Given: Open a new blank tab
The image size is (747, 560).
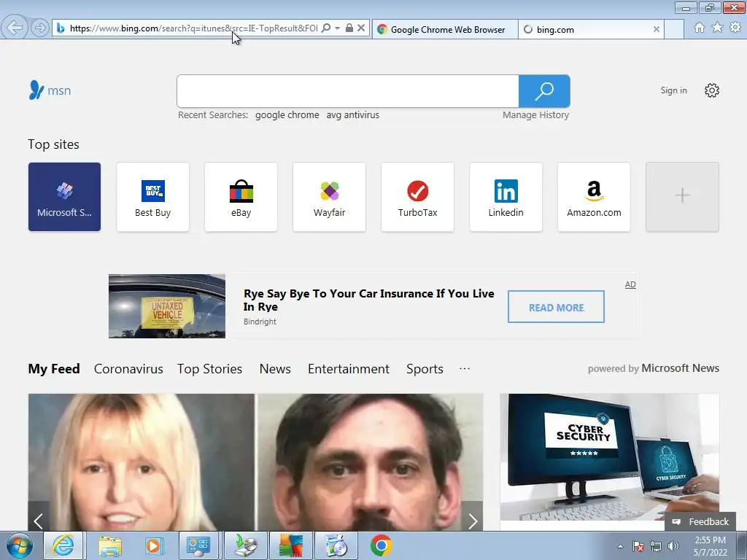Looking at the screenshot, I should 674,29.
